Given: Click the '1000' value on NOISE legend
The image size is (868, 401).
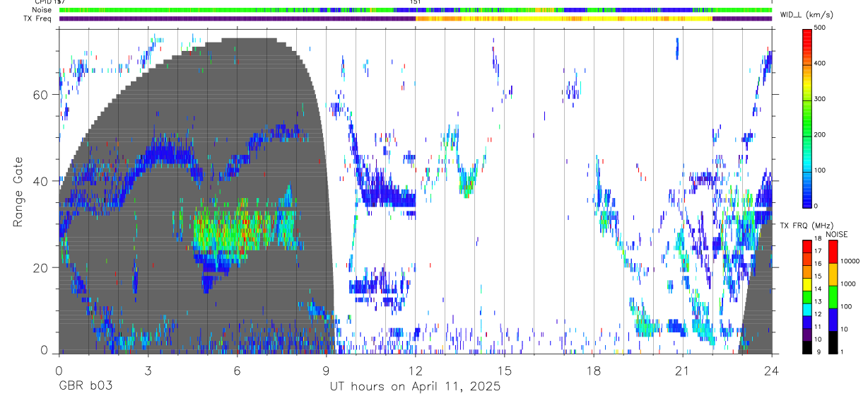Looking at the screenshot, I should click(x=848, y=284).
